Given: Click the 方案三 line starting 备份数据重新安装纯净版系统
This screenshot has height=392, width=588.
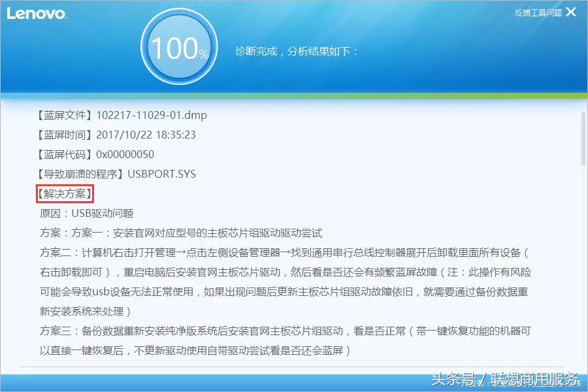Looking at the screenshot, I should [286, 331].
